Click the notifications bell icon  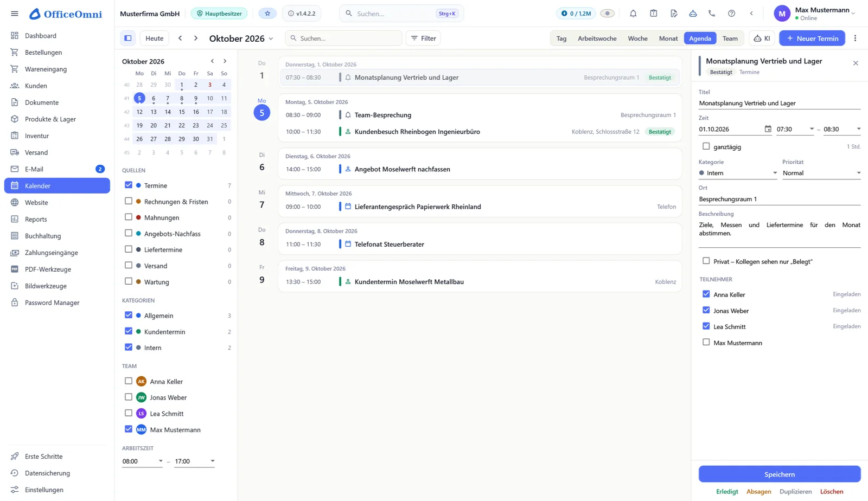click(633, 14)
